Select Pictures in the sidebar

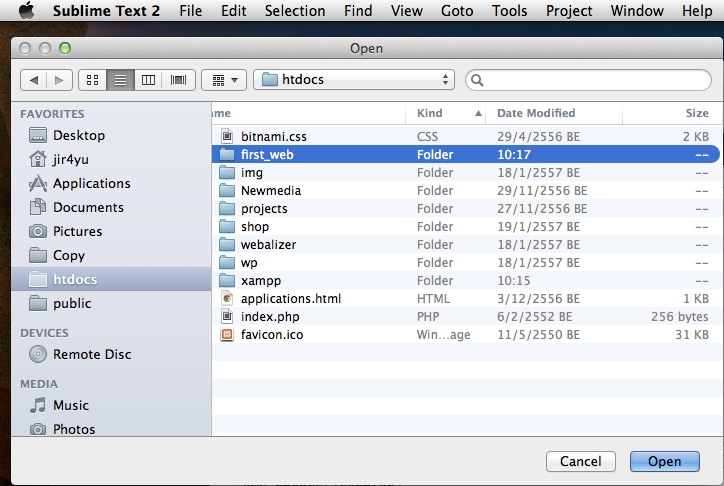(111, 231)
